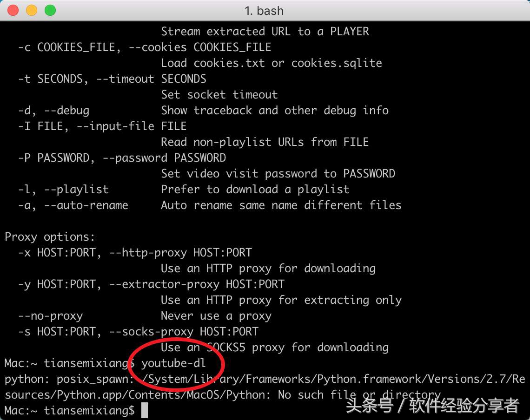
Task: Click 'Stream extracted URL to a PLAYER' text
Action: point(265,32)
